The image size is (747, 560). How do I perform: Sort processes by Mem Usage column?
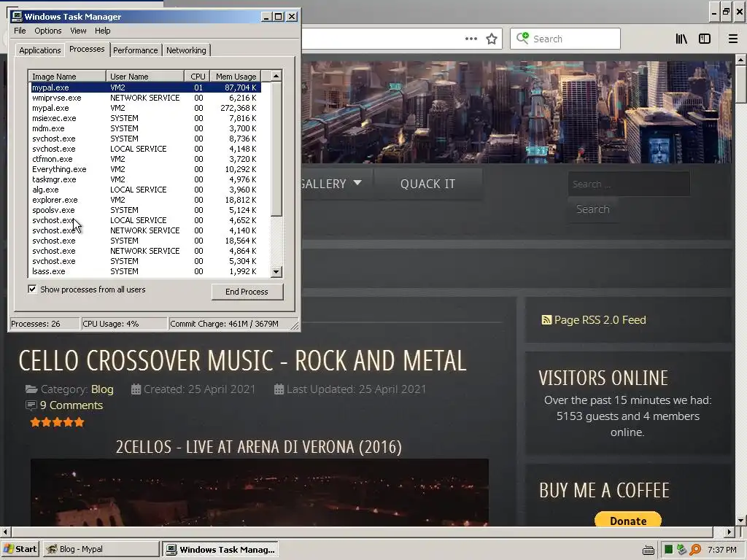(236, 76)
